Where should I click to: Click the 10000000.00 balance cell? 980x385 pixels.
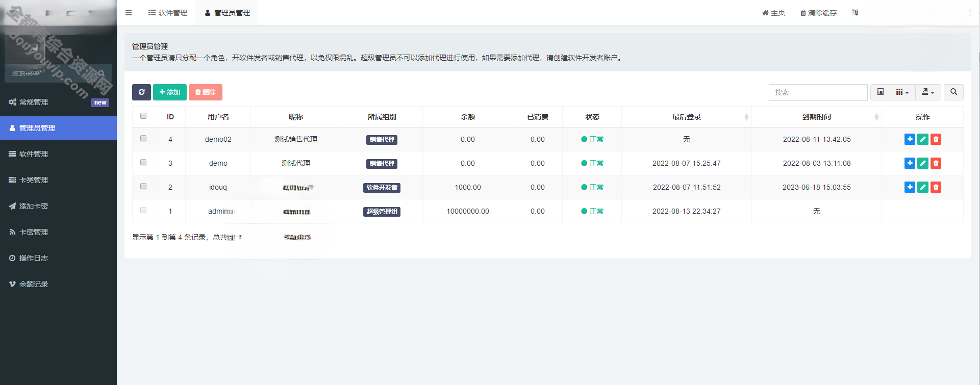(468, 211)
